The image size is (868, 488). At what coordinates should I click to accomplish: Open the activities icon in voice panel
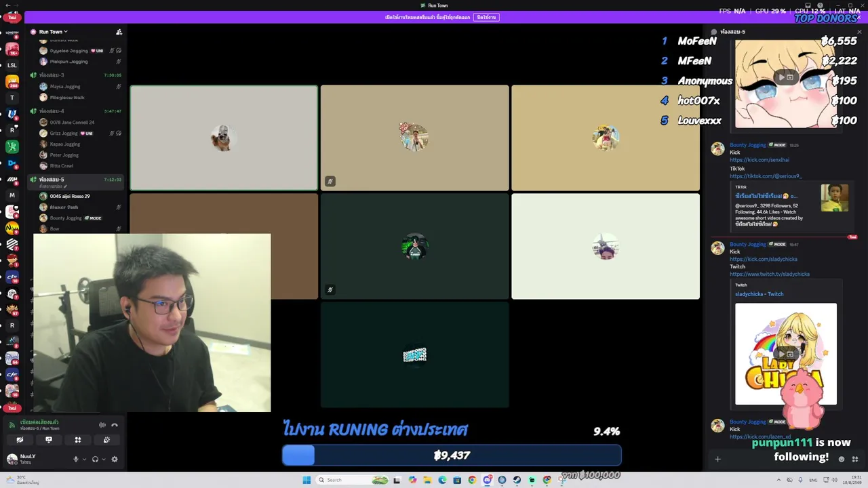tap(78, 440)
